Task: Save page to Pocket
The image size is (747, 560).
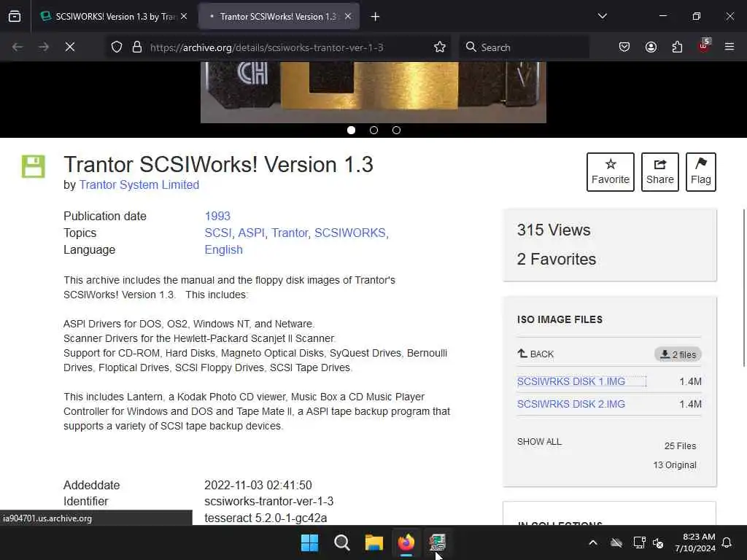Action: tap(624, 47)
